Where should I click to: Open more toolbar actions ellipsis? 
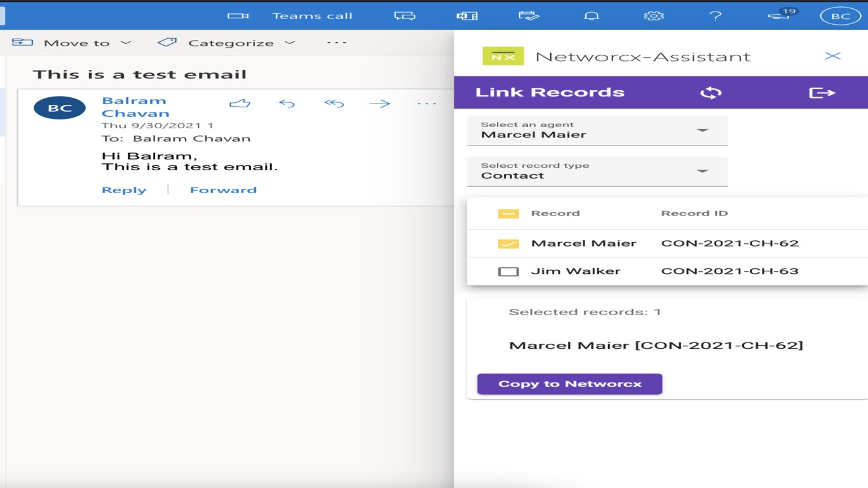click(337, 43)
